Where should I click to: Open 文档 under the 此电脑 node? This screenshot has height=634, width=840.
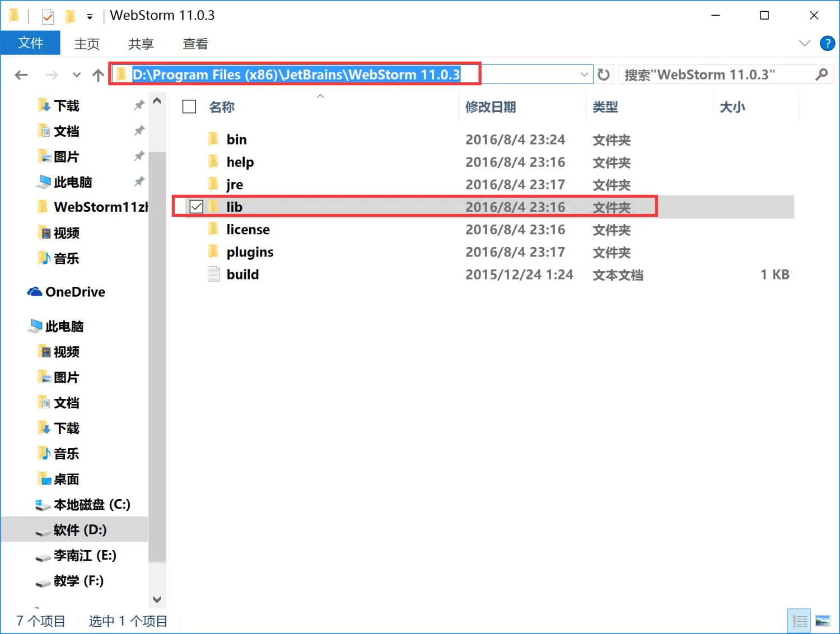(x=67, y=403)
